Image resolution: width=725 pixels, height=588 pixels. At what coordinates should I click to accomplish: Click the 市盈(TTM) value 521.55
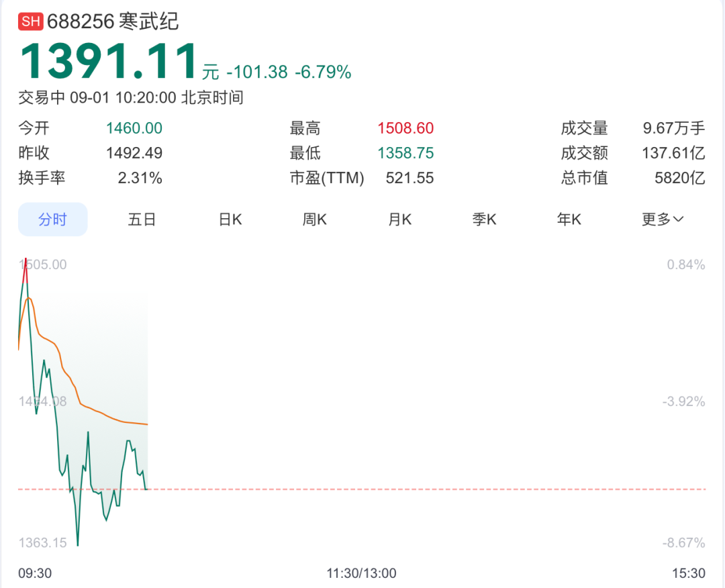tap(409, 178)
